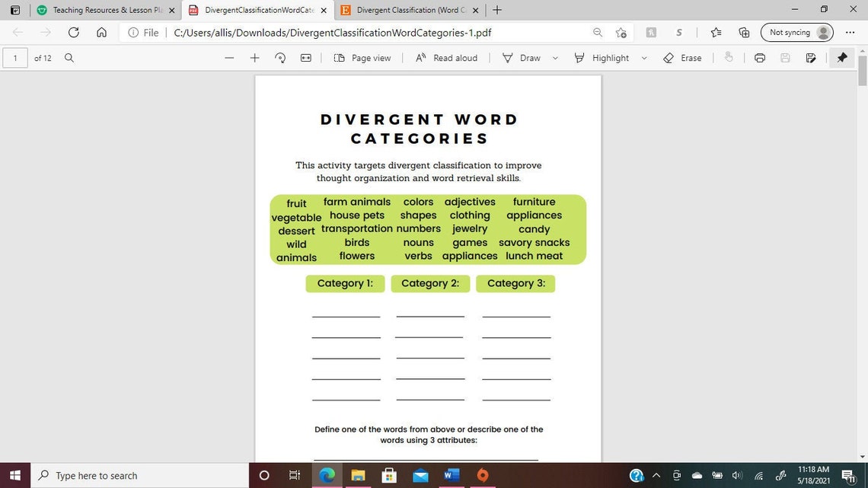
Task: Unpin the PDF toolbar
Action: pos(841,58)
